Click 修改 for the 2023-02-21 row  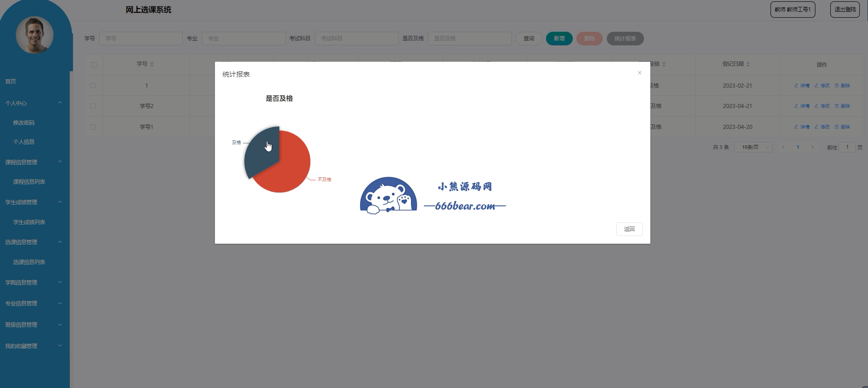pyautogui.click(x=822, y=86)
